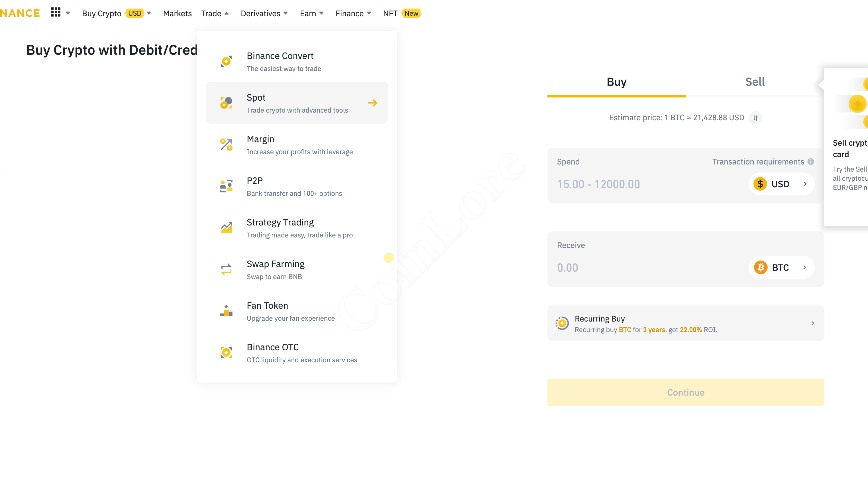Select Spot in Trade menu
The width and height of the screenshot is (868, 484).
click(297, 103)
